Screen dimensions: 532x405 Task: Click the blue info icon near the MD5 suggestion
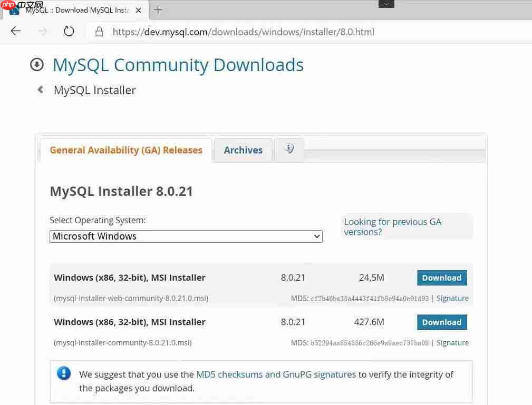(x=64, y=373)
